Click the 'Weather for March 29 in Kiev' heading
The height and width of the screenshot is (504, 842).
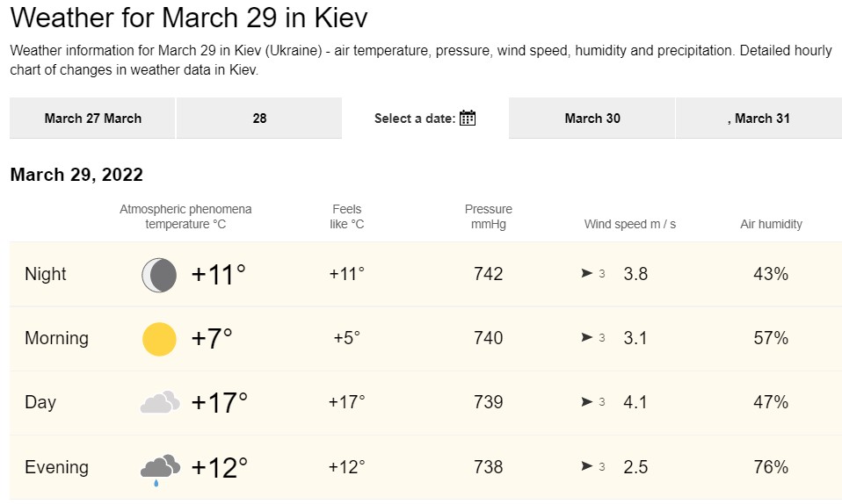[189, 18]
